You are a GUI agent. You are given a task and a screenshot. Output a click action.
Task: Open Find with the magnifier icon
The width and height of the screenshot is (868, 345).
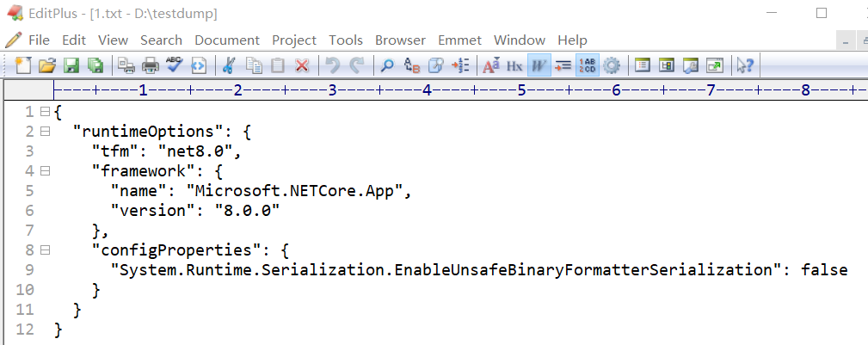pos(387,66)
